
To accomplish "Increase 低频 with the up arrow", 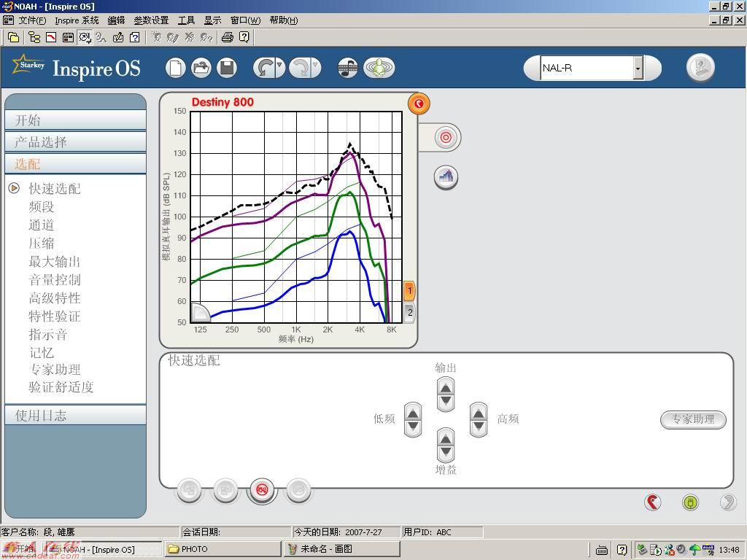I will point(413,413).
